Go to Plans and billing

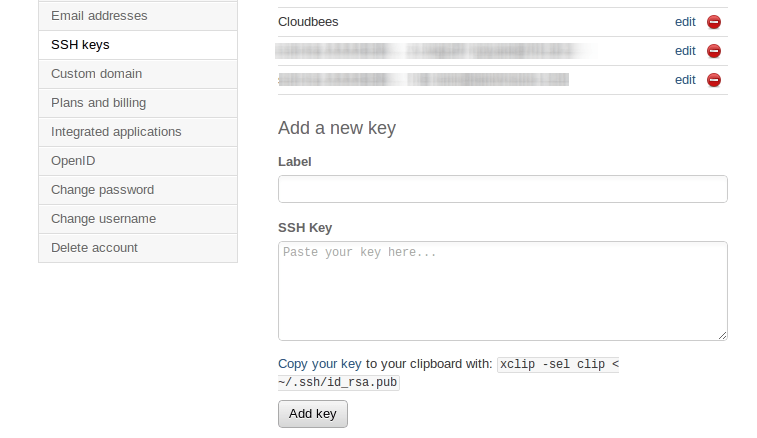pyautogui.click(x=138, y=103)
